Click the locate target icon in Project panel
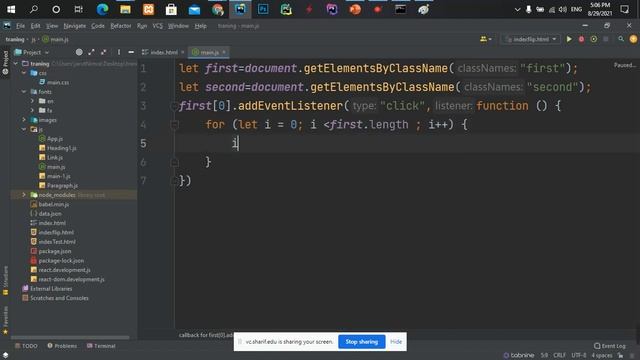This screenshot has width=640, height=360. click(79, 52)
